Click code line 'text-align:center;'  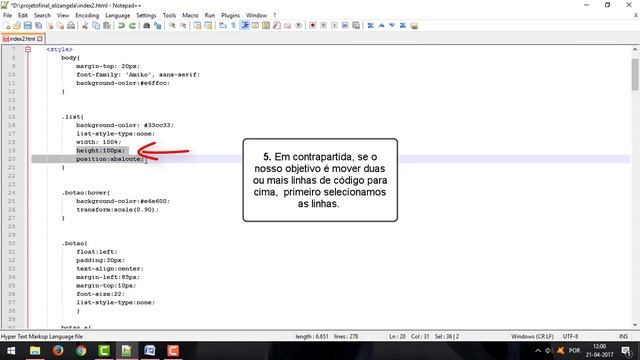[110, 269]
